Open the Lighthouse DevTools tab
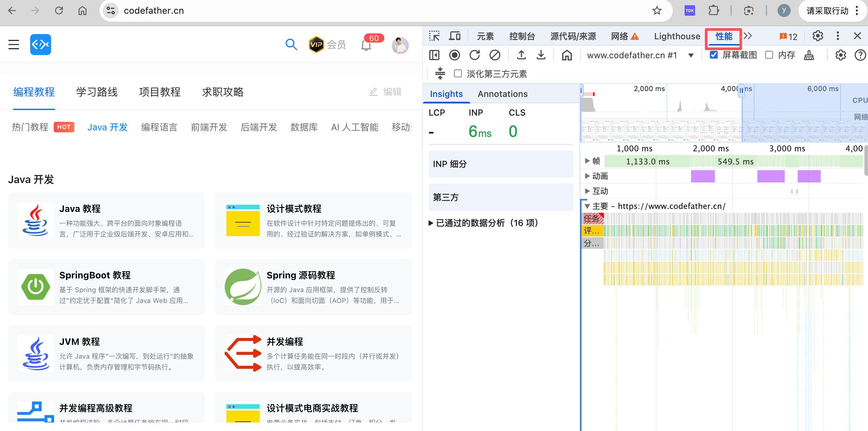The height and width of the screenshot is (431, 868). coord(677,36)
